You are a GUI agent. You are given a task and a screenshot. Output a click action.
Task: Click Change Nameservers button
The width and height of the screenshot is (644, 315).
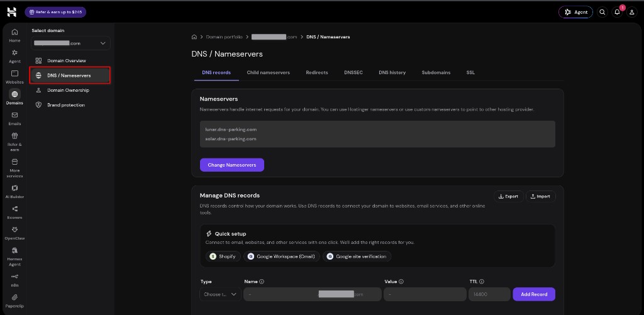click(x=232, y=165)
